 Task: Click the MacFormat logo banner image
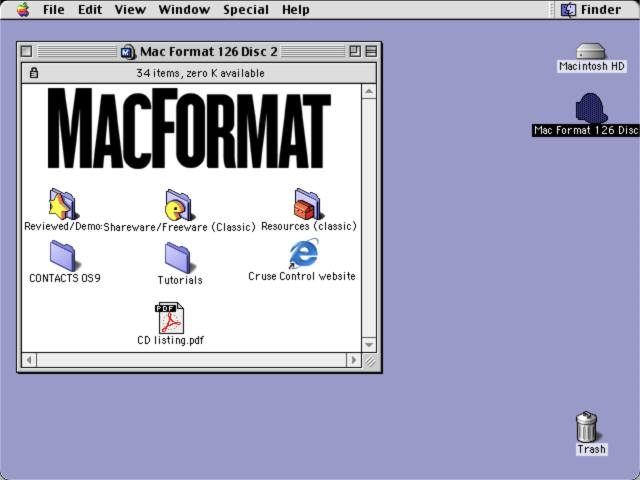click(189, 128)
